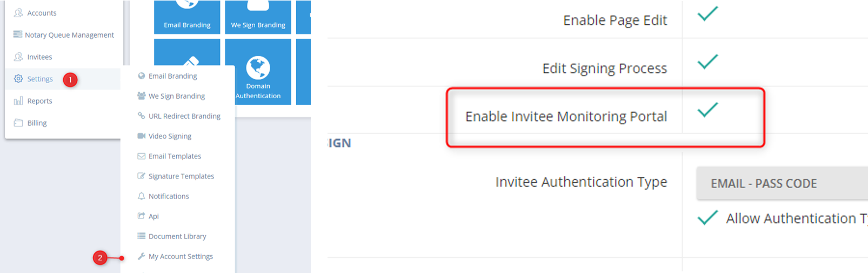Viewport: 868px width, 273px height.
Task: Toggle the Enable Page Edit checkmark
Action: [x=707, y=13]
